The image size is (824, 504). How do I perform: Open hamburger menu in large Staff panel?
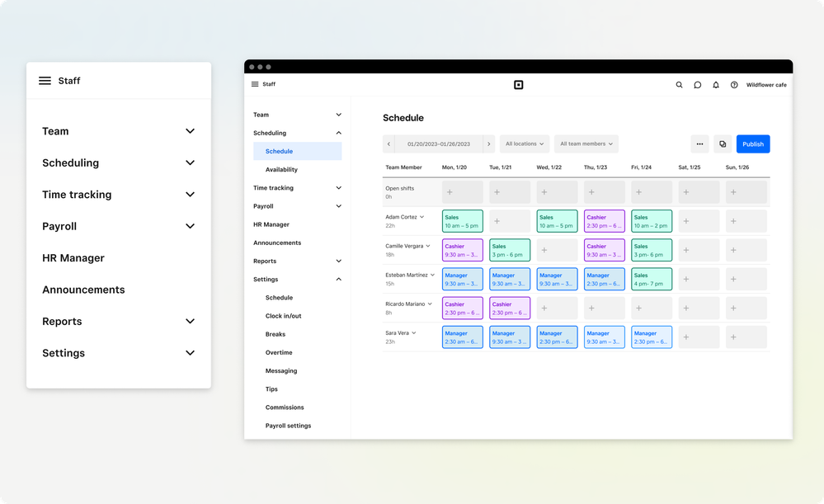[x=45, y=81]
